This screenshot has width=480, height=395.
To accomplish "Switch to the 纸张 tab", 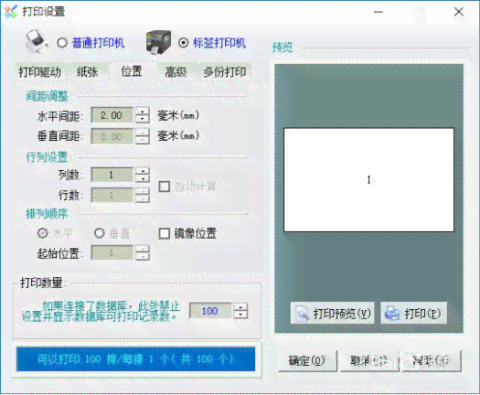I will tap(87, 72).
